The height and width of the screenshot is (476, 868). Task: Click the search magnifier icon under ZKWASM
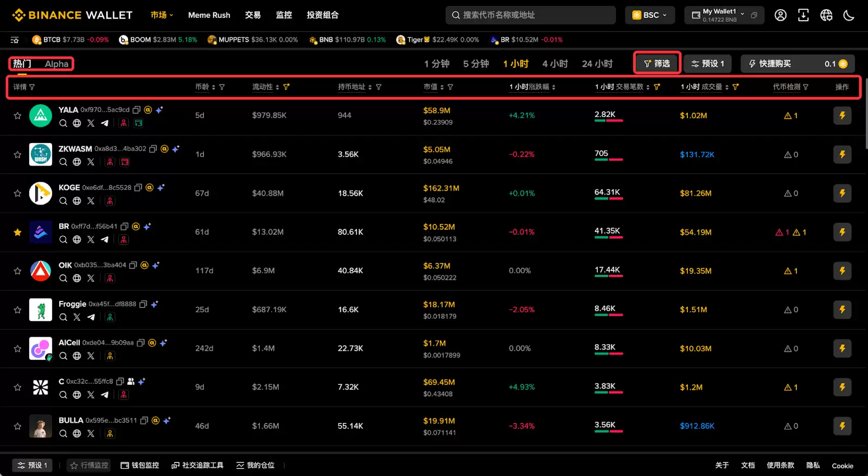[x=63, y=162]
